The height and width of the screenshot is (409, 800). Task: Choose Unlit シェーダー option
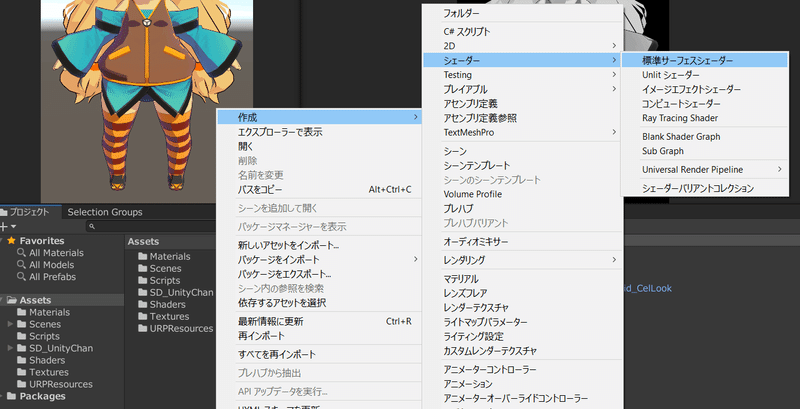click(704, 75)
